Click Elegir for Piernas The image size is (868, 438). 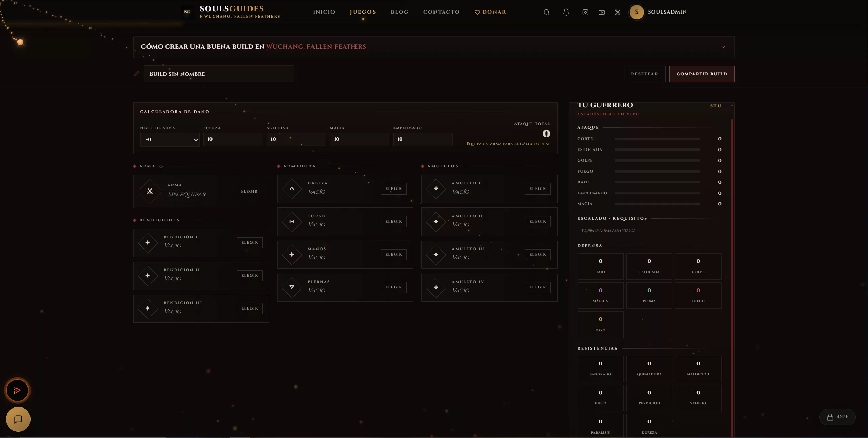point(393,287)
